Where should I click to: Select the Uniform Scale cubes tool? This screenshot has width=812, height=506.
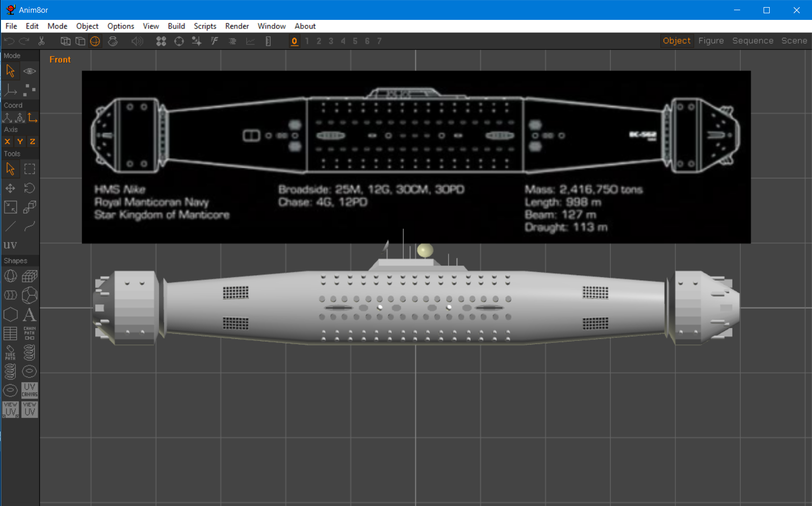coord(30,207)
